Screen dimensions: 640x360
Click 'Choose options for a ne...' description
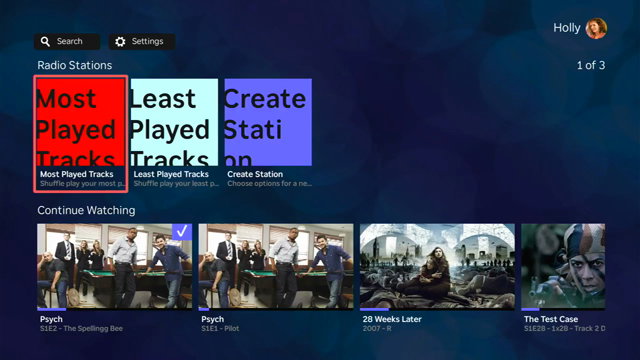[x=270, y=184]
